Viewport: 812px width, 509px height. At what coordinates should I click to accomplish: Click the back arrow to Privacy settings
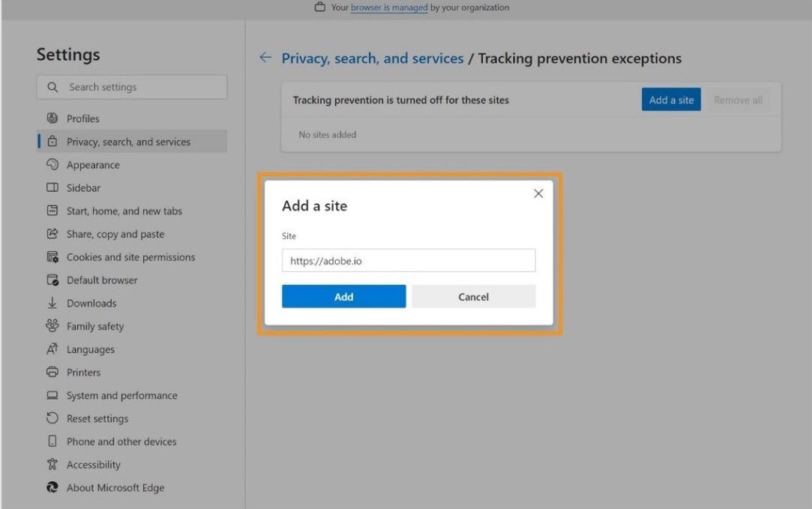click(265, 57)
